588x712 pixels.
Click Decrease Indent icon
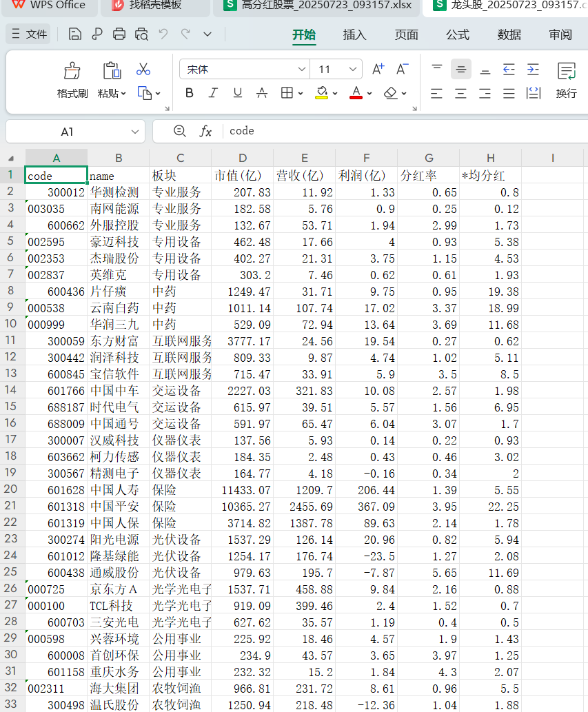coord(509,69)
